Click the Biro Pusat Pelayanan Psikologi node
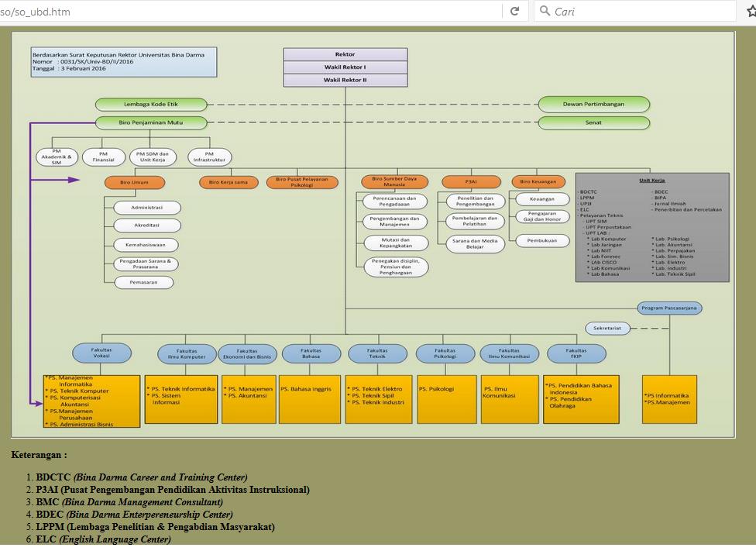Viewport: 756px width, 551px height. (302, 182)
